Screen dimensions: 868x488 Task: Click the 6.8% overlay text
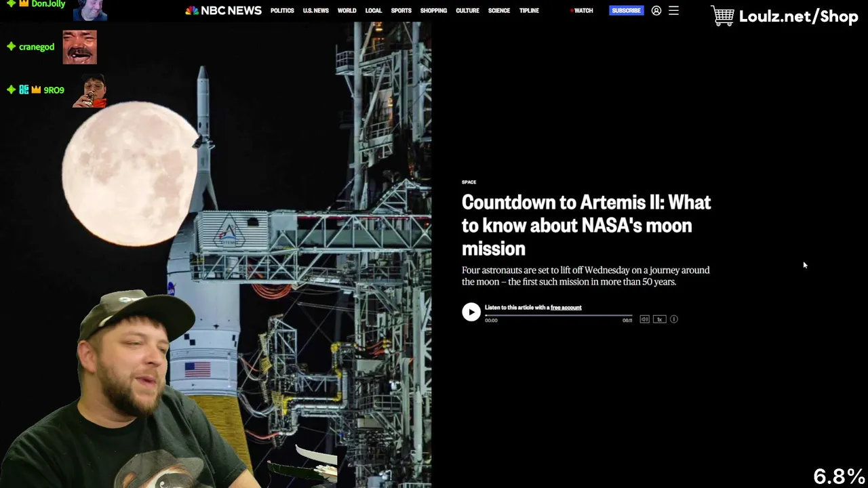pyautogui.click(x=839, y=476)
